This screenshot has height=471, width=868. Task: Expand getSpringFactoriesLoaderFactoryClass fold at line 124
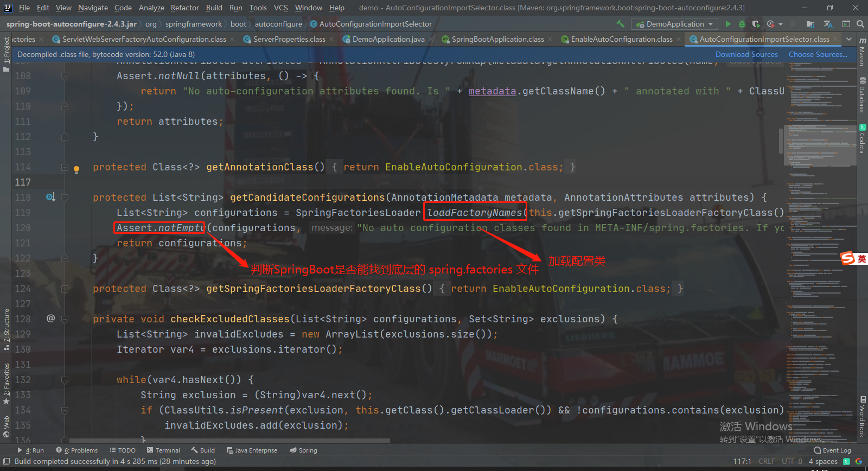pyautogui.click(x=65, y=289)
